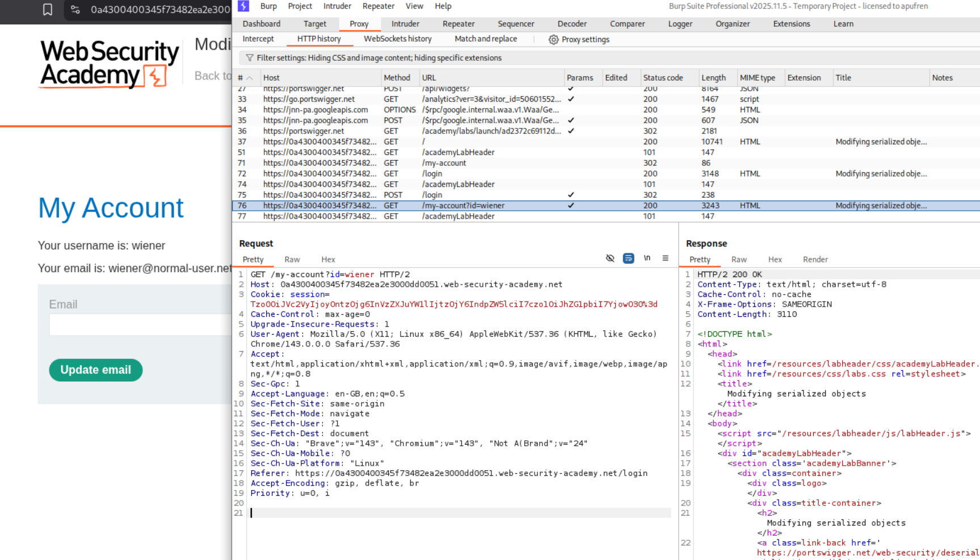Click the Email input field
Image resolution: width=980 pixels, height=560 pixels.
click(140, 325)
